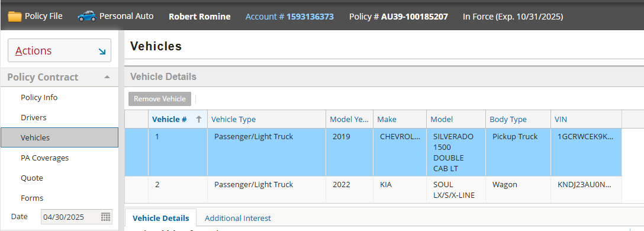Open the Drivers page
The width and height of the screenshot is (644, 231).
click(x=34, y=117)
